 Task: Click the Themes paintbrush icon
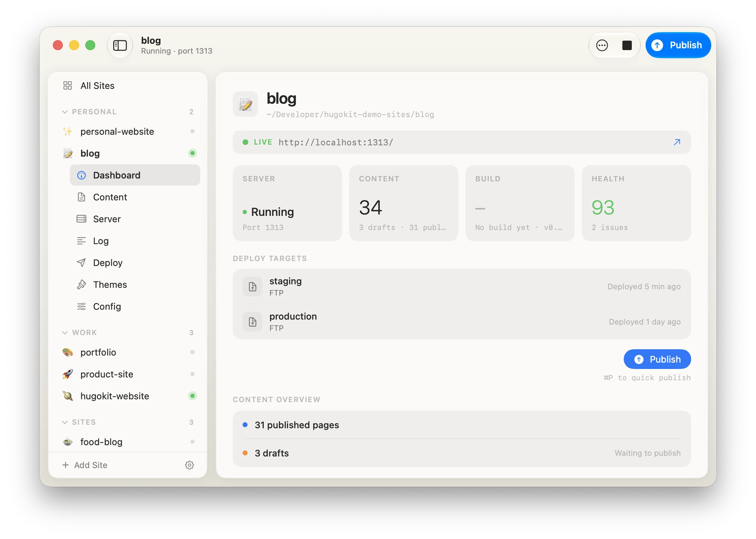click(81, 285)
